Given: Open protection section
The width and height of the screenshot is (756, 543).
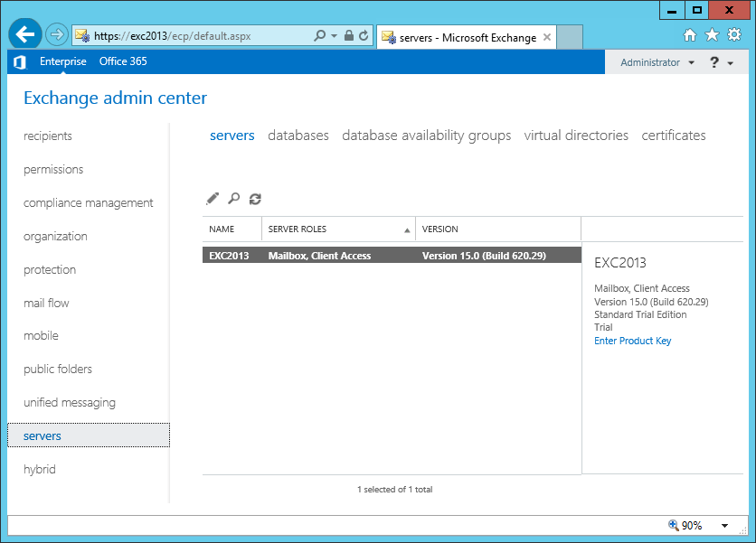Looking at the screenshot, I should [x=50, y=270].
